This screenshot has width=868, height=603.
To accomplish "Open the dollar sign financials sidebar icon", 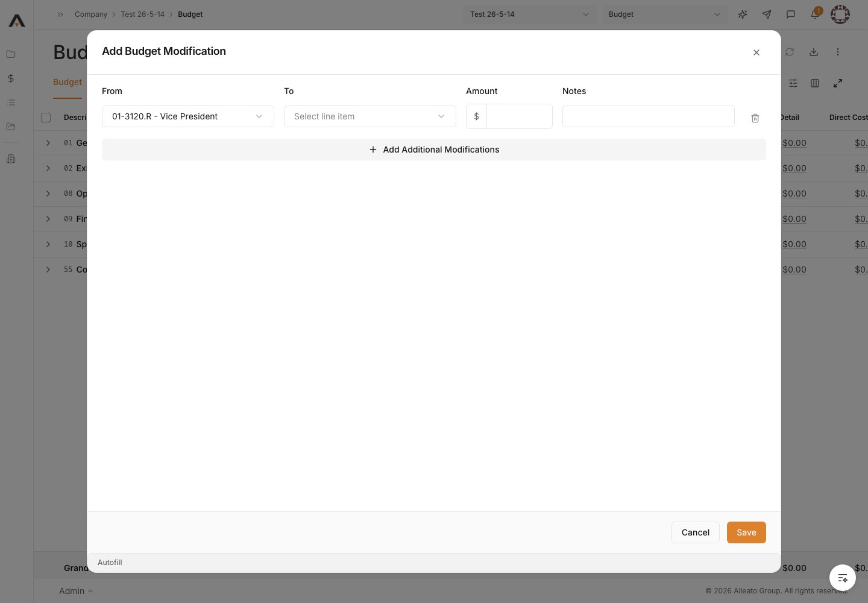I will [x=11, y=78].
